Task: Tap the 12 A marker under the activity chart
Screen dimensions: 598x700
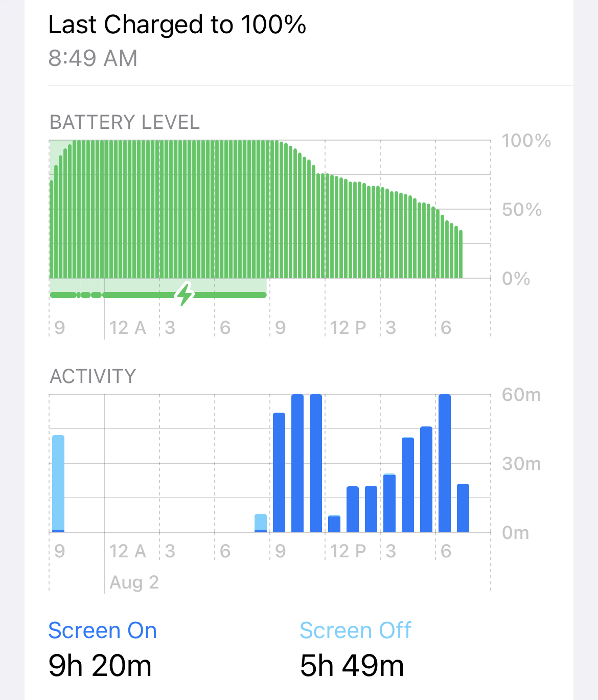Action: [x=127, y=551]
